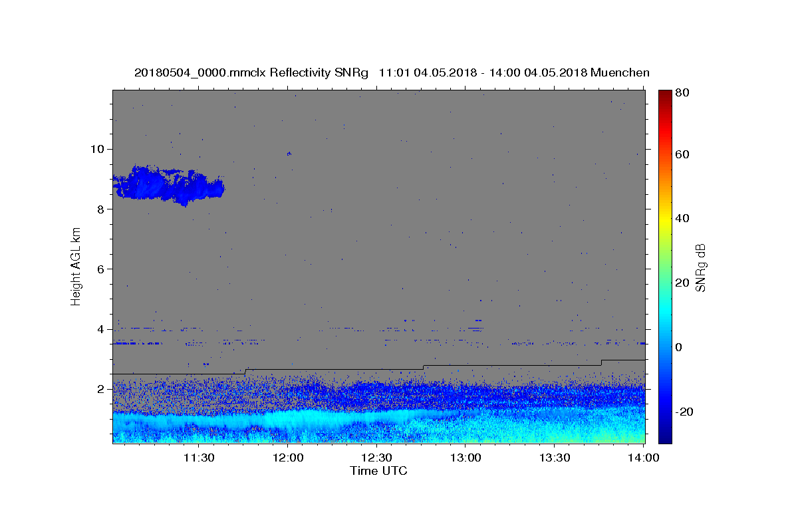798x532 pixels.
Task: Click the 'Time UTC' x-axis label
Action: click(378, 471)
